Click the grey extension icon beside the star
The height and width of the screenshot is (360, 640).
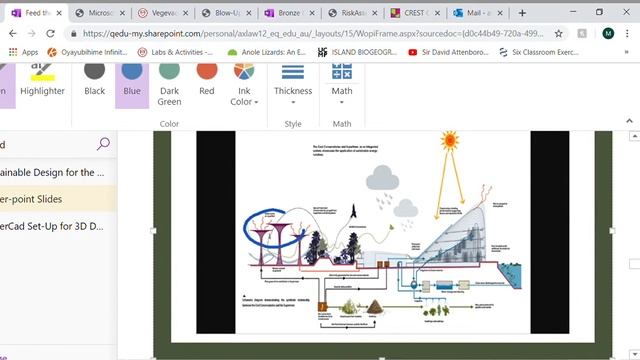pyautogui.click(x=582, y=33)
